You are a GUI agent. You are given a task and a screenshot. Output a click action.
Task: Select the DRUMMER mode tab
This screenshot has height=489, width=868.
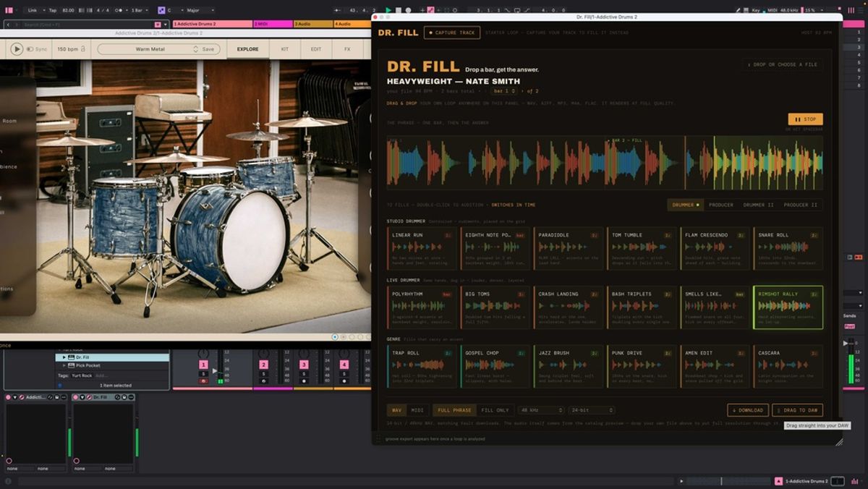[x=685, y=205]
